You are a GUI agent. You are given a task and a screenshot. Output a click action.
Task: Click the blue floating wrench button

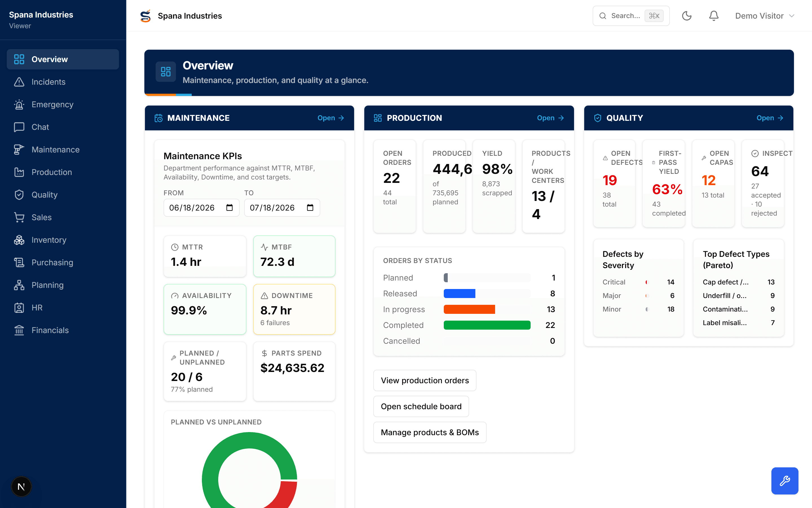point(784,480)
